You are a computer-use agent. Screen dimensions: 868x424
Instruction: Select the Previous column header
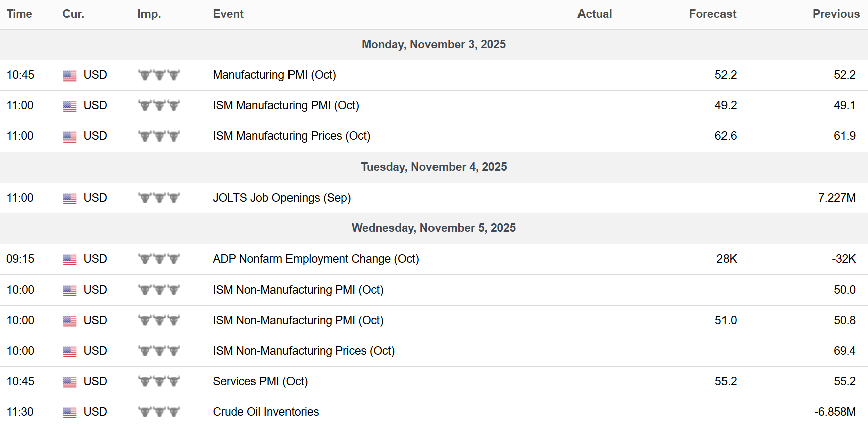coord(836,14)
